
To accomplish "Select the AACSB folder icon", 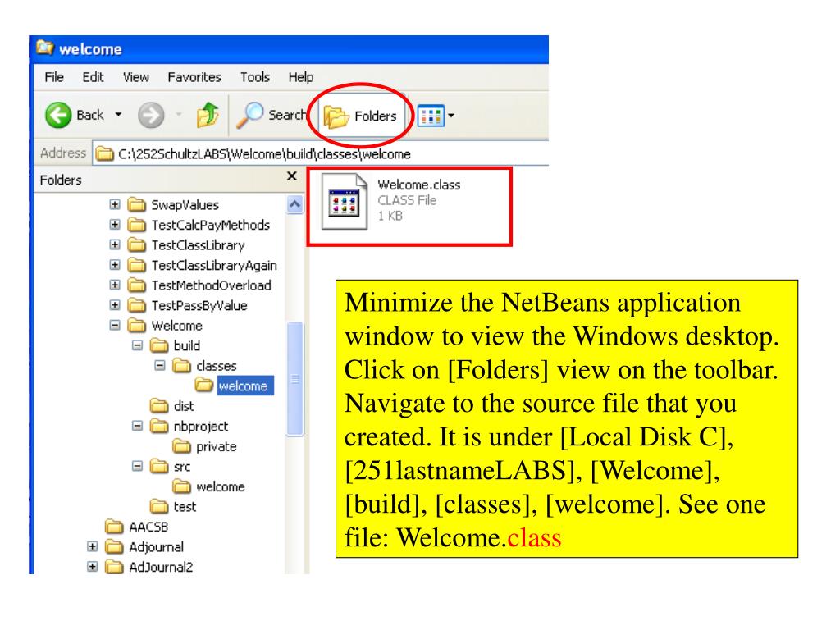I will [114, 527].
